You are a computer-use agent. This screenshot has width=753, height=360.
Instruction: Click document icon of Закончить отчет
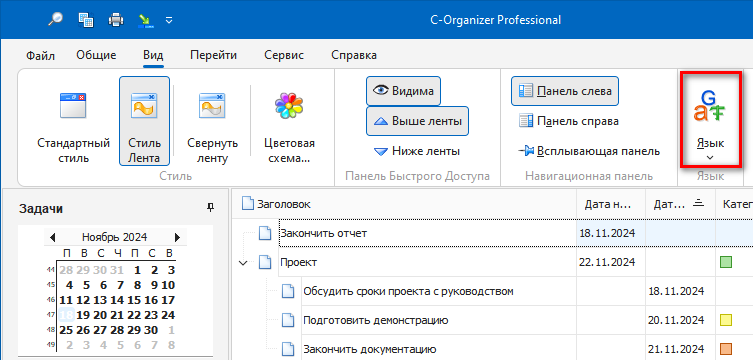tap(265, 234)
